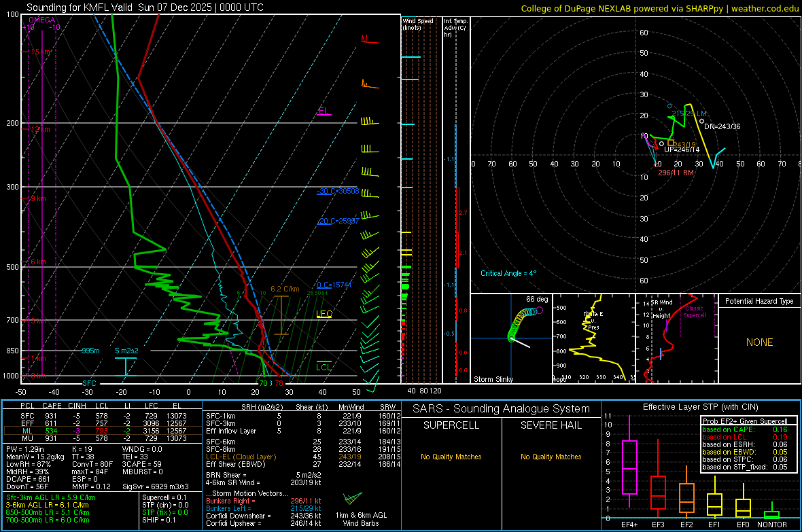
Task: Click the based on CAPE: 0.16 line
Action: tap(745, 429)
